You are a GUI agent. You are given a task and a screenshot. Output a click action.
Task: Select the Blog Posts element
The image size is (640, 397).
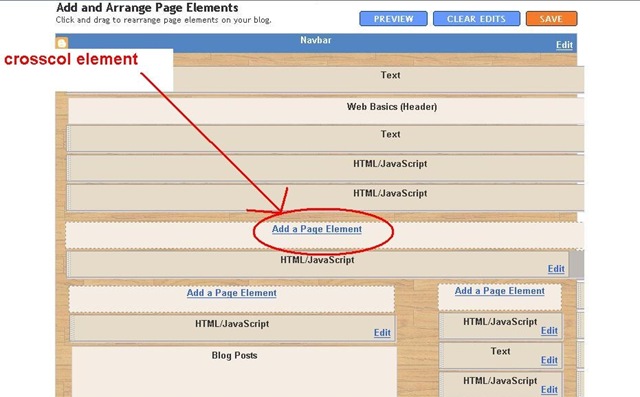[234, 371]
